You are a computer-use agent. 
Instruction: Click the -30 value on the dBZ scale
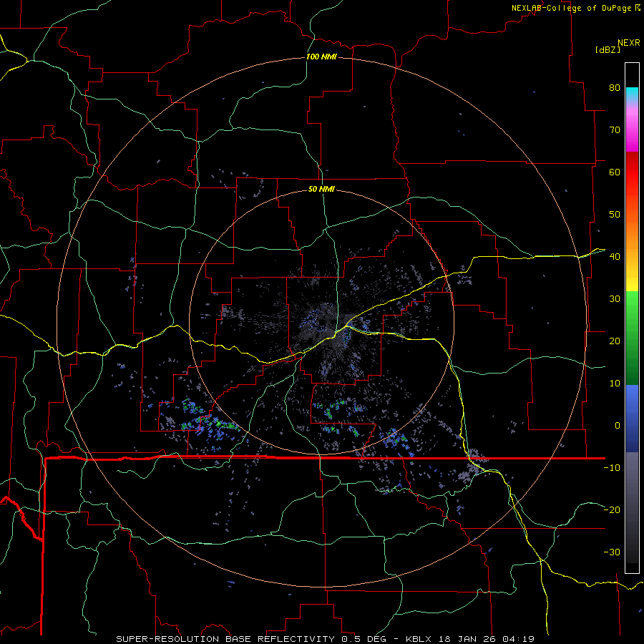(612, 552)
